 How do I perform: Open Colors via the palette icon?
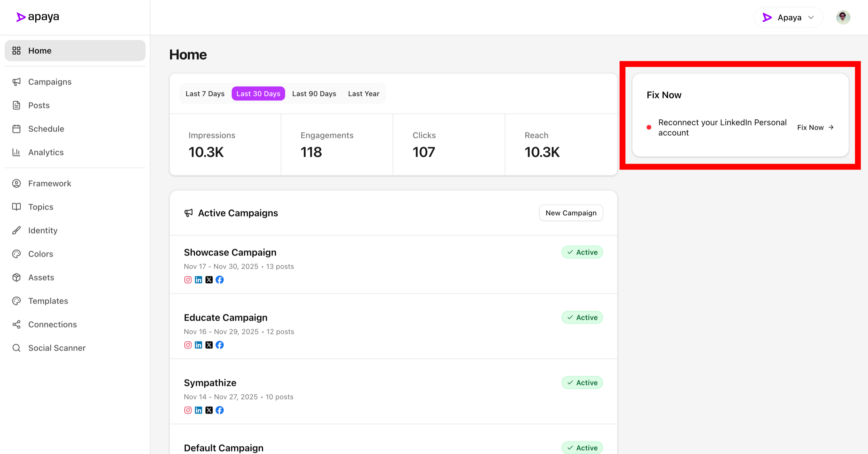click(x=17, y=253)
